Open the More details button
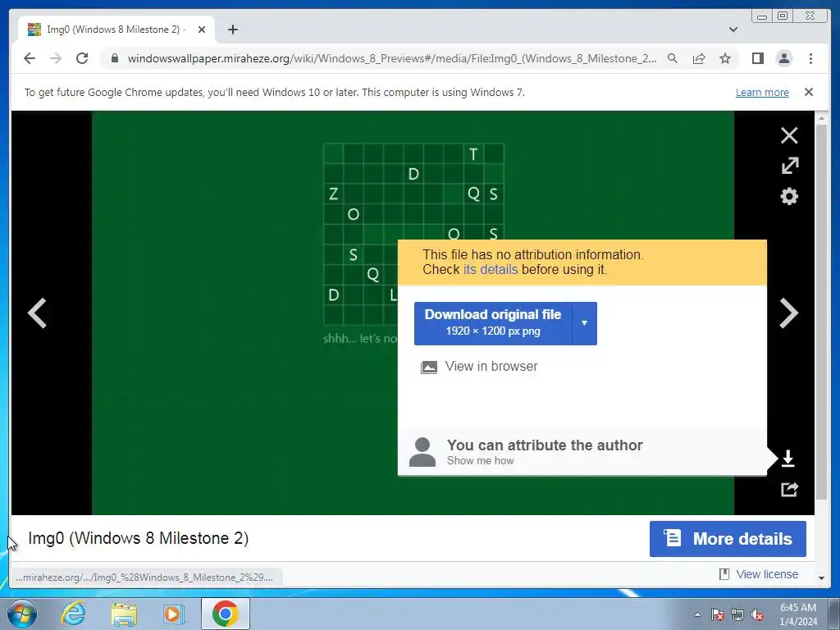This screenshot has width=840, height=630. tap(728, 539)
